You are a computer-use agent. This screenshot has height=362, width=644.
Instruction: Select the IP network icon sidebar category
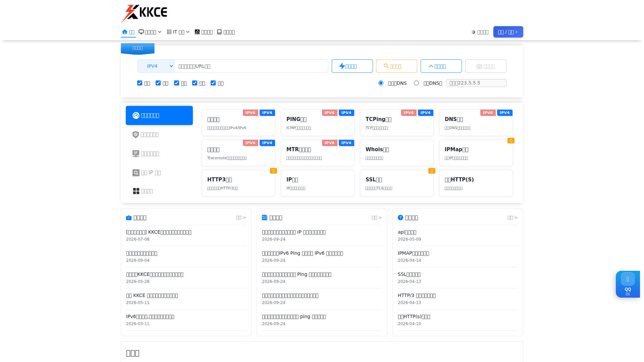pos(159,154)
